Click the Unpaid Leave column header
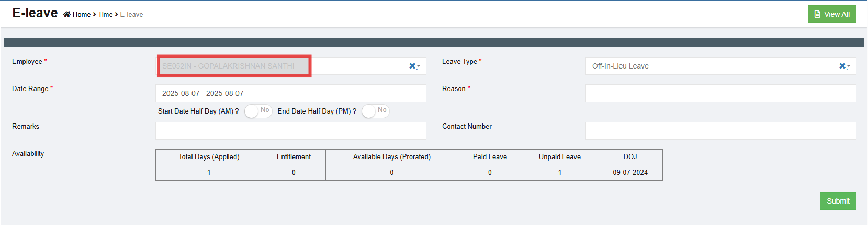Screen dimensions: 868x225 click(x=559, y=157)
